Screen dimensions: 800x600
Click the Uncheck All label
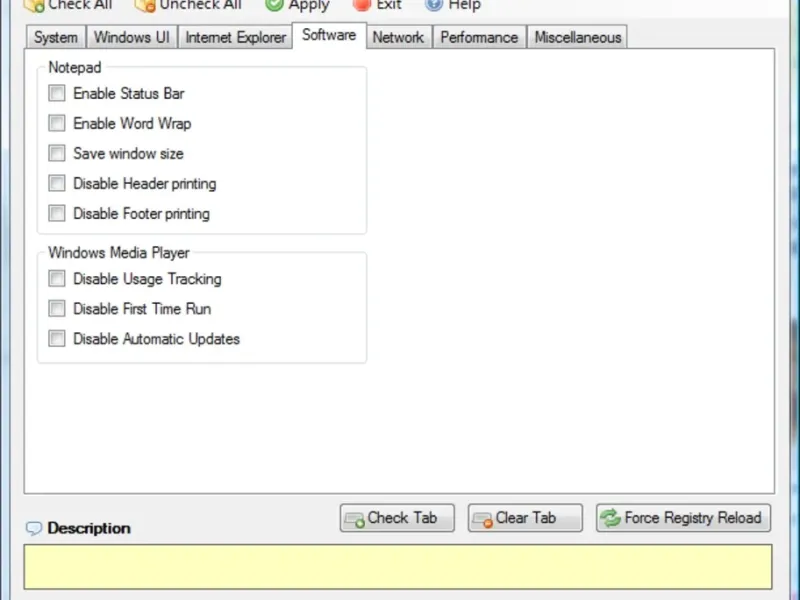pos(200,5)
